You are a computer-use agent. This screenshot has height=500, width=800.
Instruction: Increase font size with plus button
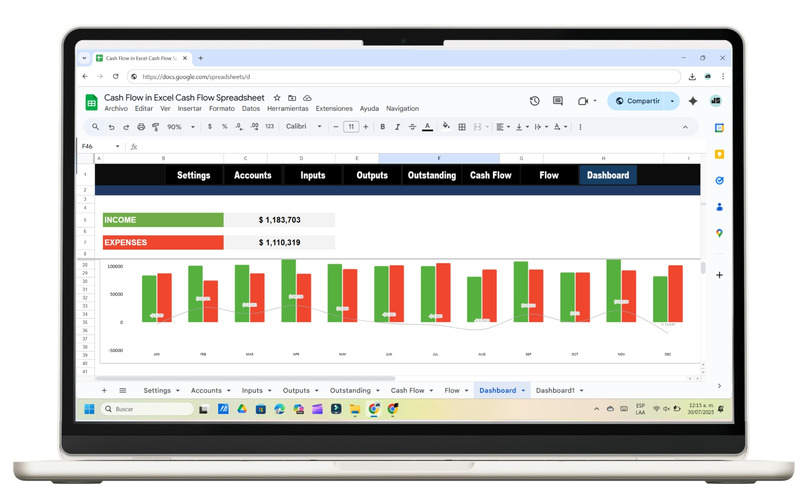pyautogui.click(x=366, y=127)
